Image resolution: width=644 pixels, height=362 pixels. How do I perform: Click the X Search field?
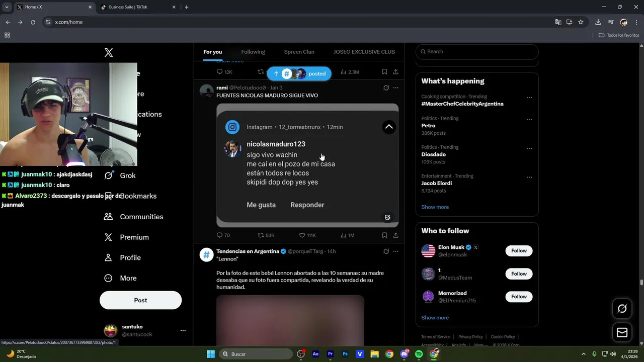pos(477,52)
